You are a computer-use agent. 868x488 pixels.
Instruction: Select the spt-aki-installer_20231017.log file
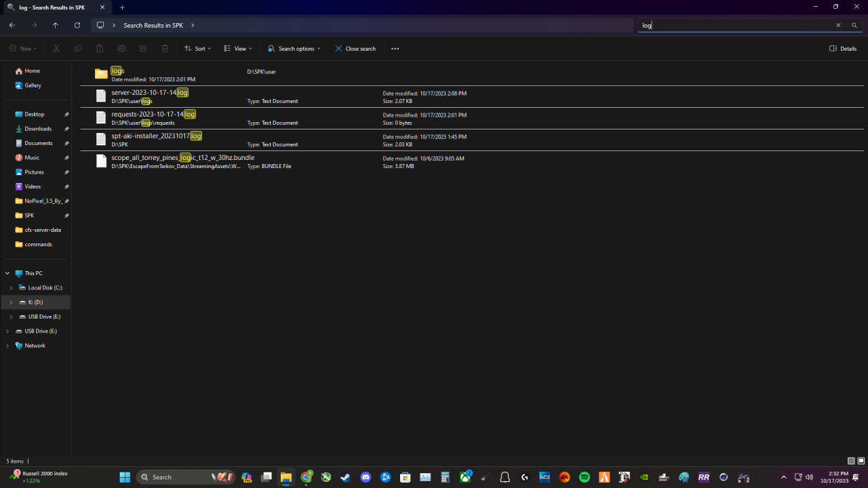click(472, 140)
